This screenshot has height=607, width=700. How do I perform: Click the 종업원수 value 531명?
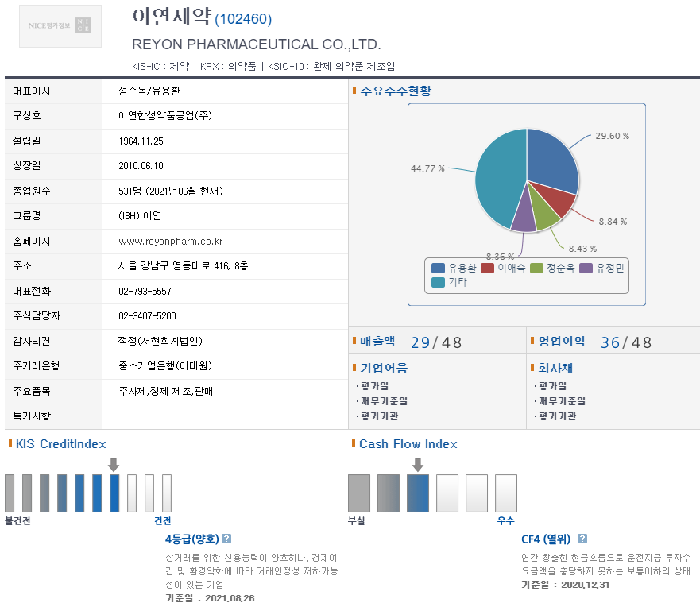click(171, 191)
